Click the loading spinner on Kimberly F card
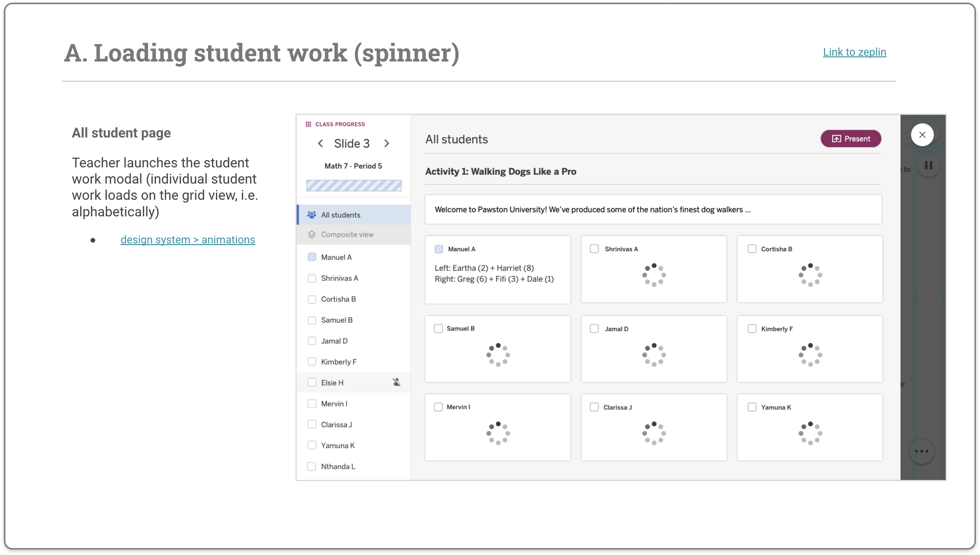 [810, 355]
